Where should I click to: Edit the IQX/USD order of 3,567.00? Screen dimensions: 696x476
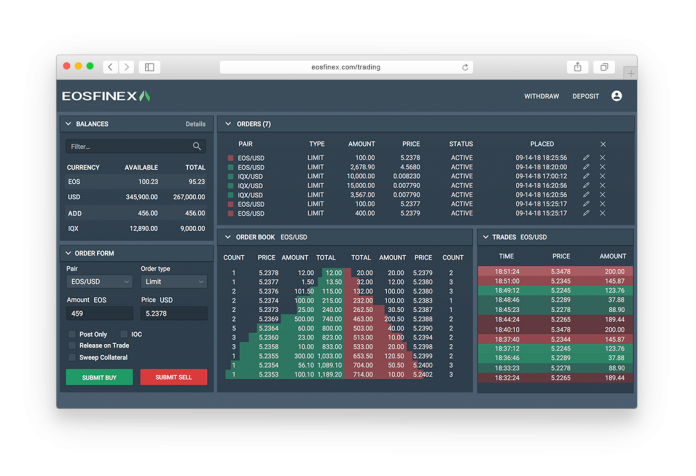coord(586,195)
